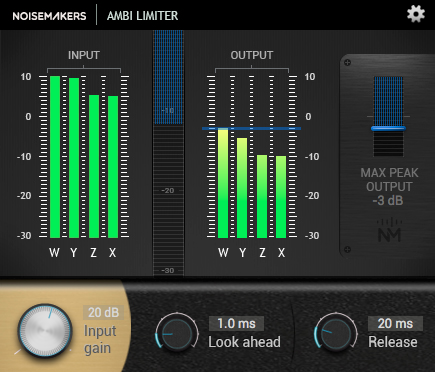Click the Look ahead knob
The height and width of the screenshot is (372, 435).
tap(177, 334)
